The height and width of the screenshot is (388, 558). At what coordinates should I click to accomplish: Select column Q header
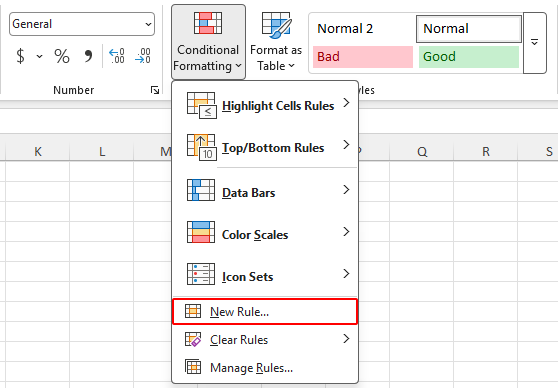[x=422, y=152]
